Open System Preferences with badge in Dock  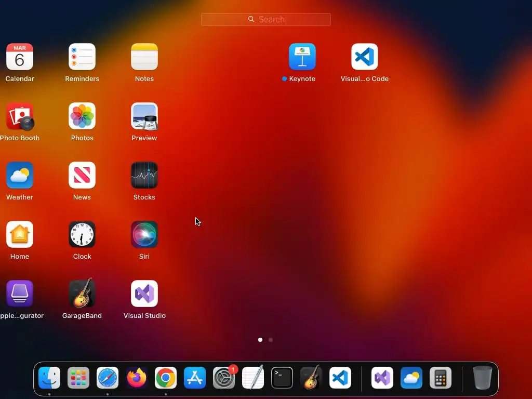224,378
